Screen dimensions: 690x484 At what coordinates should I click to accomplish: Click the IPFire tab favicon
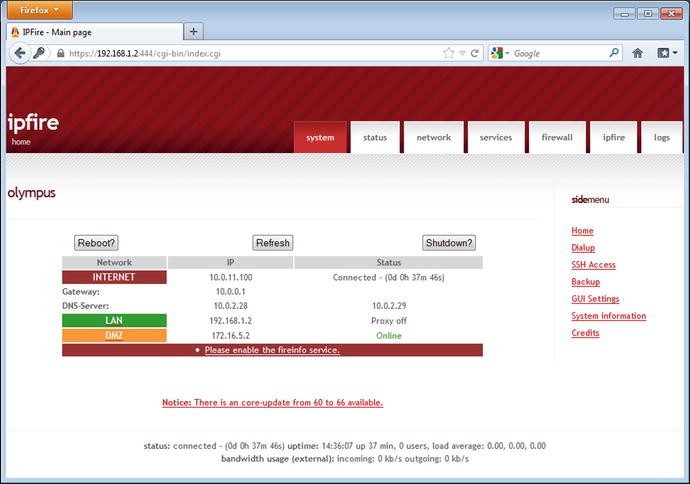click(x=15, y=32)
